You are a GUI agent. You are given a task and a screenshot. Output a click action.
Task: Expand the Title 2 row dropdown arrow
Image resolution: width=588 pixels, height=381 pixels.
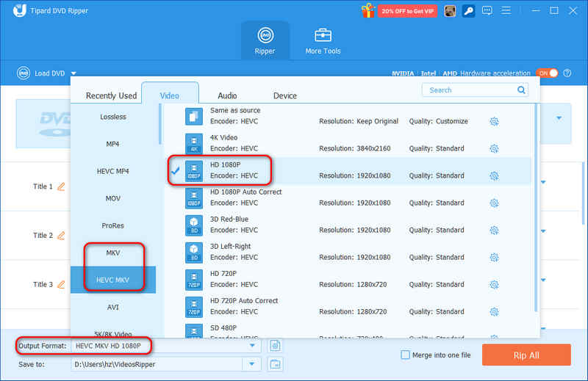[x=543, y=231]
